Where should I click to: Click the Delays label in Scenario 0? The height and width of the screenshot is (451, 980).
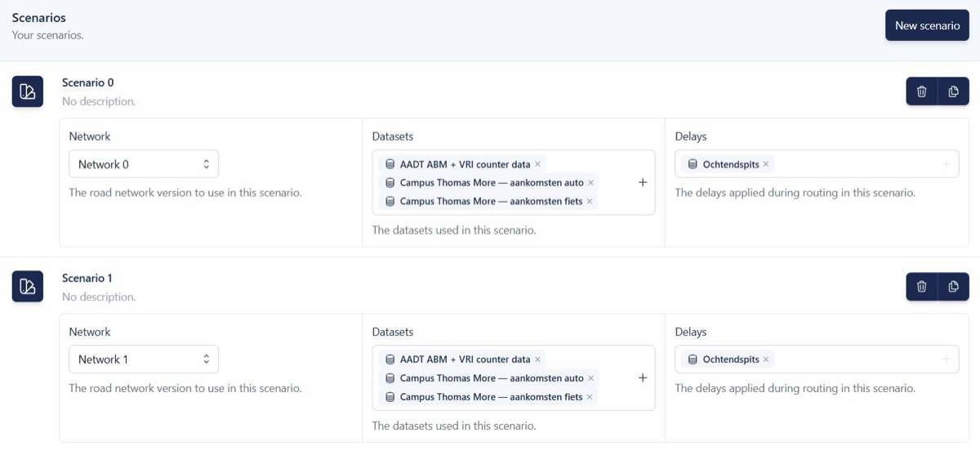691,136
